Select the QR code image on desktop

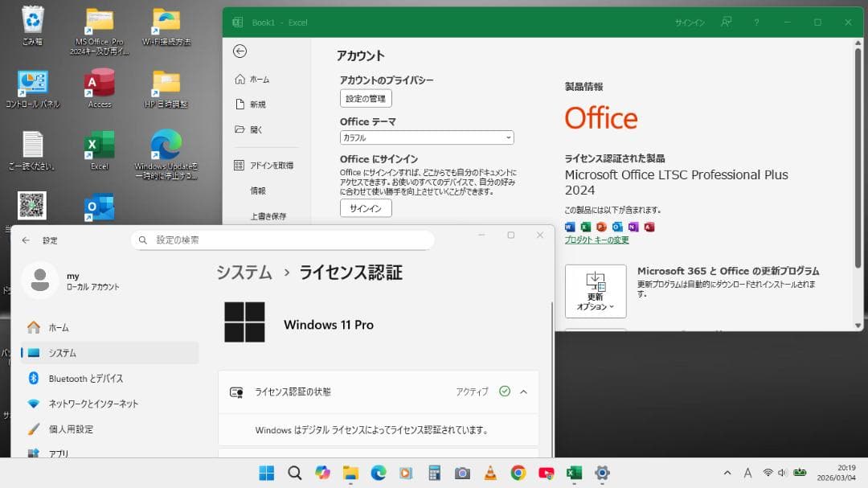click(x=32, y=206)
